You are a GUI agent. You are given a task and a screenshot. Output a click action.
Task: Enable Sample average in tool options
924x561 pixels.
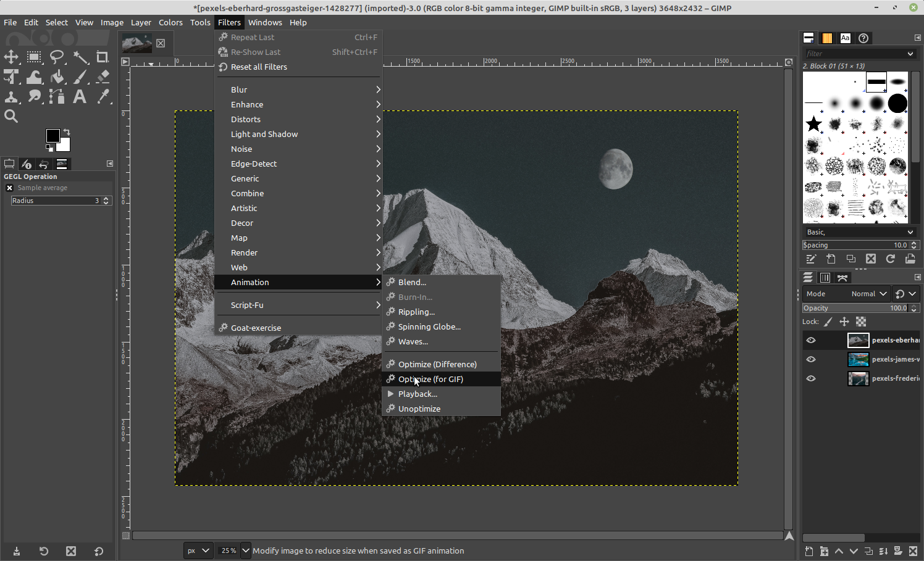[x=9, y=188]
